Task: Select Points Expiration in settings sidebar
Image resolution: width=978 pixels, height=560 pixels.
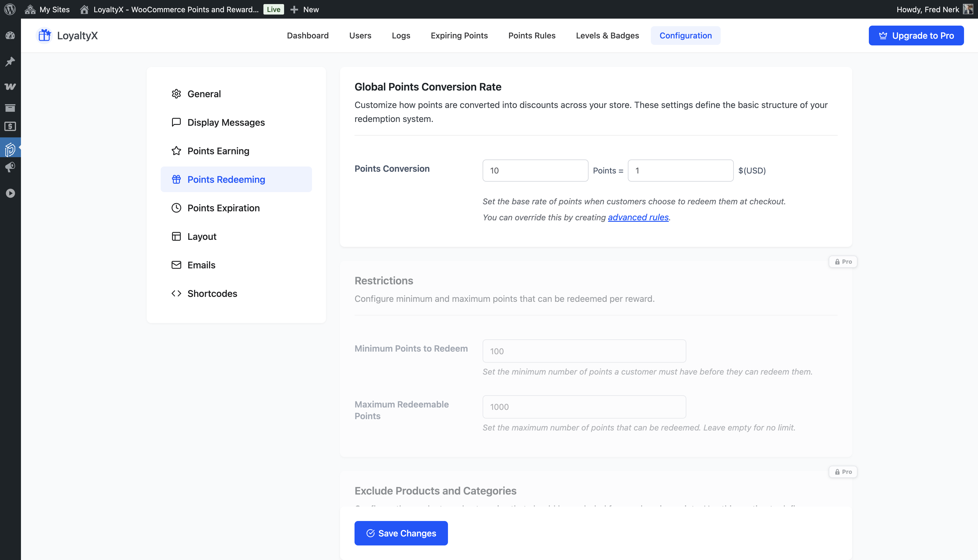Action: (223, 208)
